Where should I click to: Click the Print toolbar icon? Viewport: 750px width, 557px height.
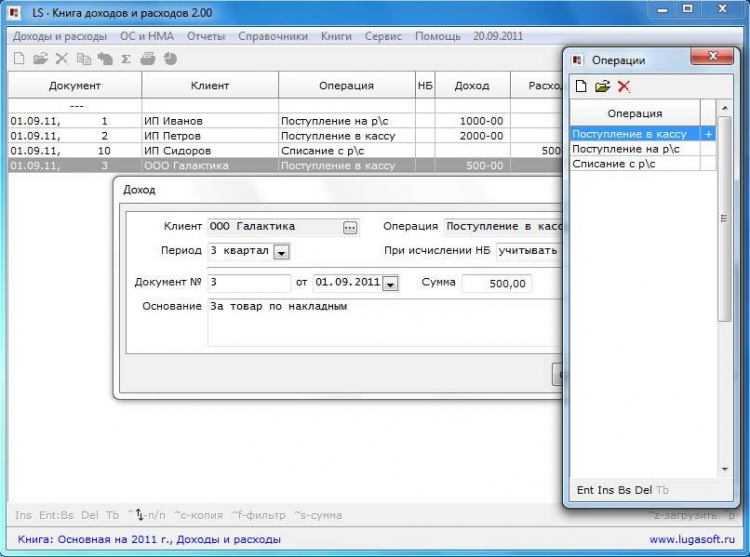click(x=148, y=59)
